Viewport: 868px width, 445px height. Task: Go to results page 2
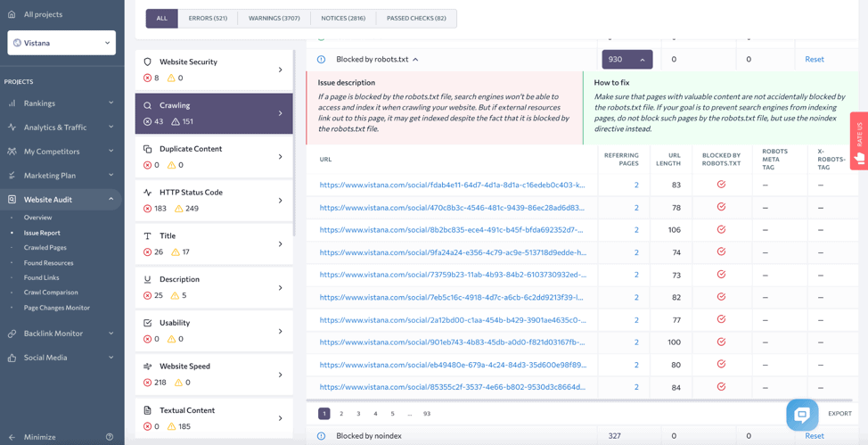point(341,414)
